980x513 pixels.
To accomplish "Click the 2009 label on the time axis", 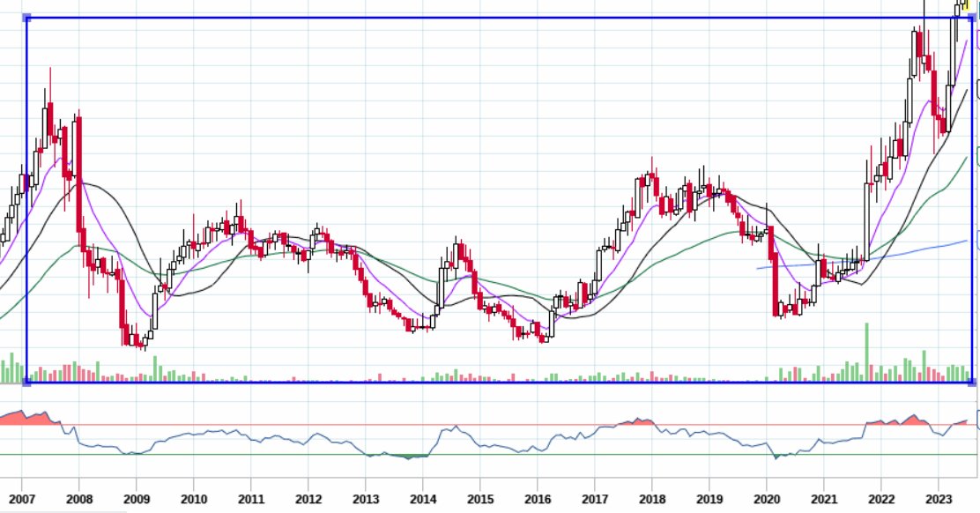I will [137, 499].
